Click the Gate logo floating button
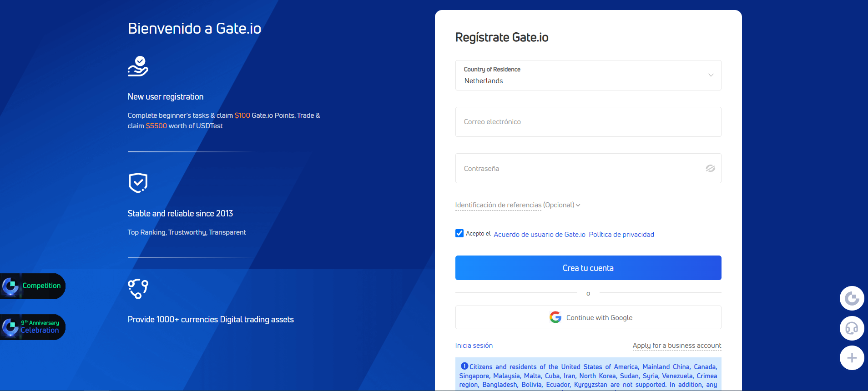The width and height of the screenshot is (868, 391). pos(852,298)
